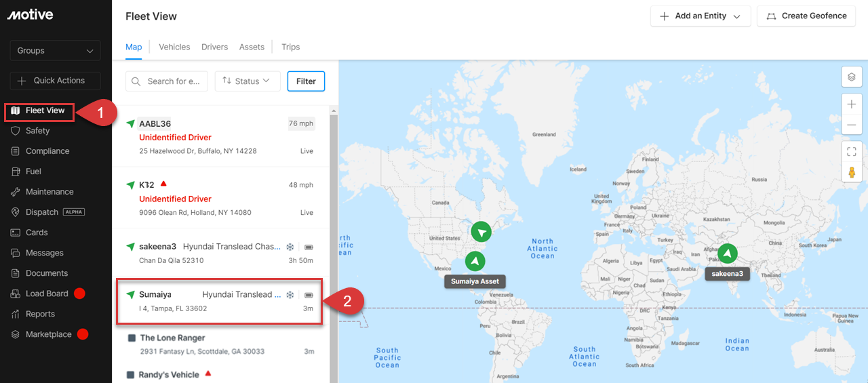The image size is (868, 383).
Task: Switch to the Assets tab
Action: (252, 47)
